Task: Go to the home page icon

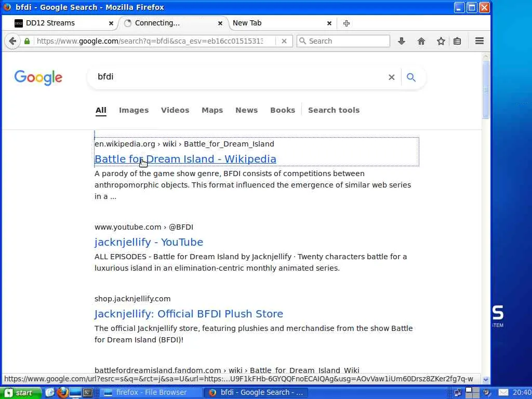Action: coord(421,41)
